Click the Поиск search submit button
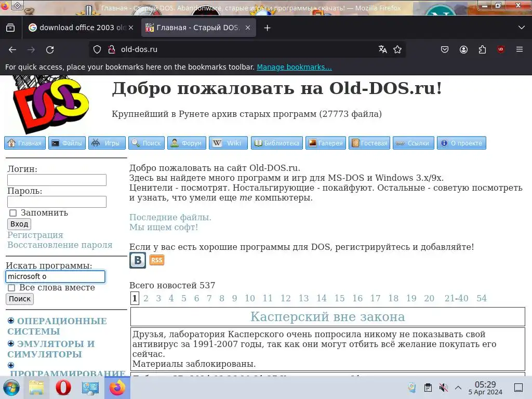 pyautogui.click(x=20, y=299)
